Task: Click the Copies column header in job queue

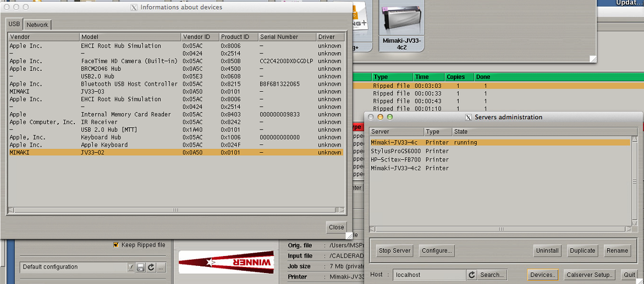Action: pyautogui.click(x=459, y=77)
